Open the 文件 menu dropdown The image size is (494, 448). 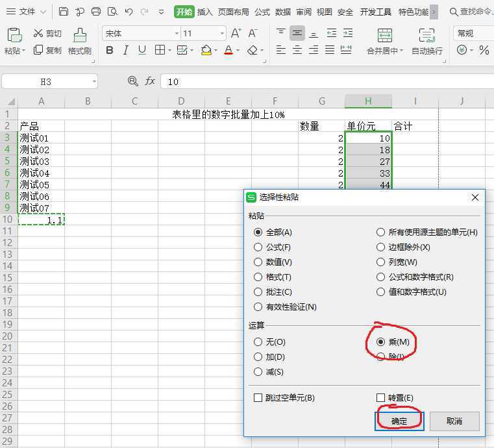tap(27, 12)
